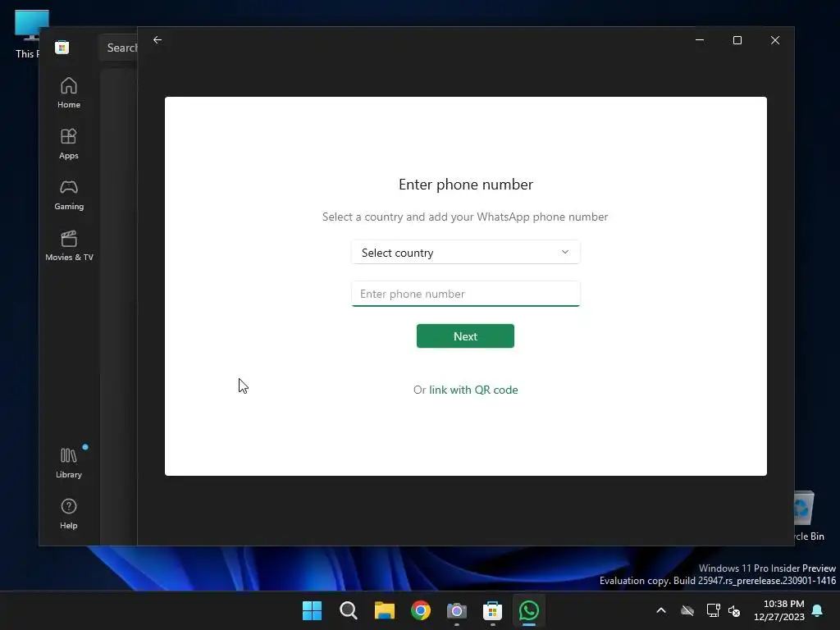Viewport: 840px width, 630px height.
Task: Open the notification bell icon
Action: (x=818, y=610)
